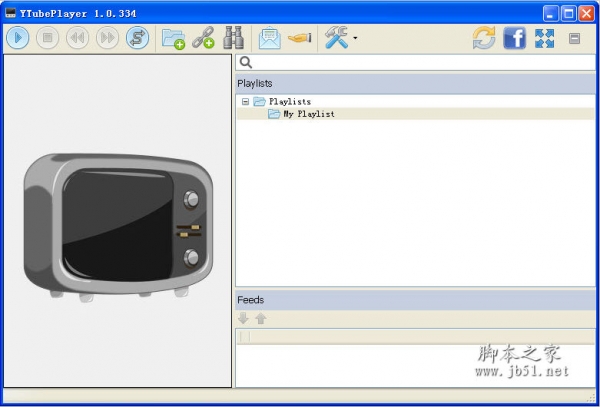Click the compact mode minus icon
Screen dimensions: 600x407
574,38
